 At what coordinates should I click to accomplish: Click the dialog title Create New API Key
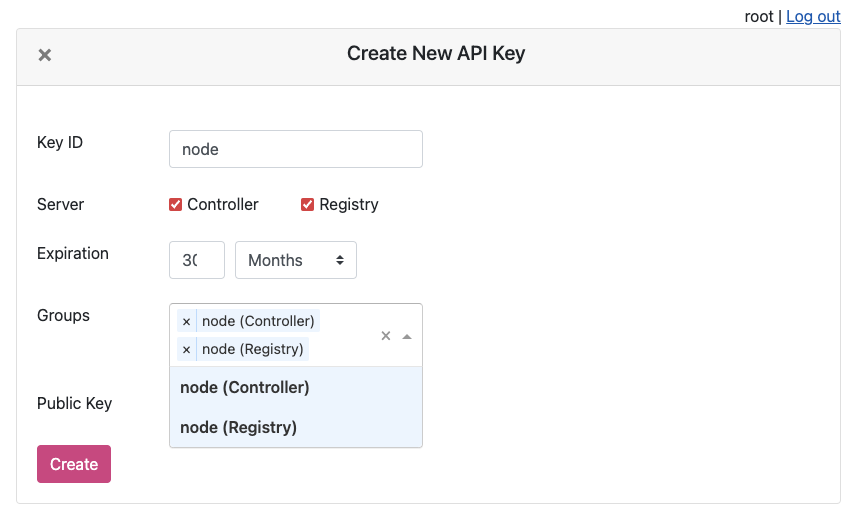(435, 54)
